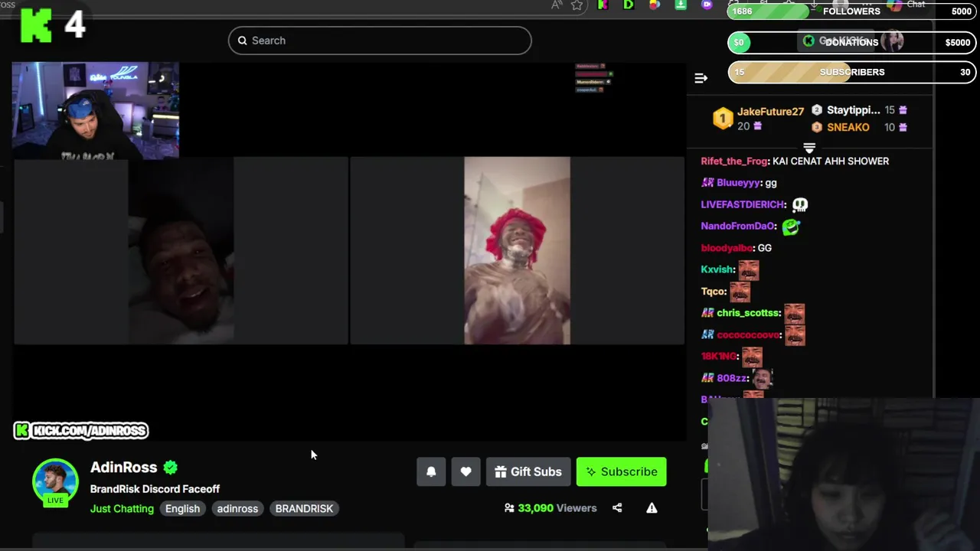Open the purple camera extension icon
The height and width of the screenshot is (551, 980).
[707, 5]
